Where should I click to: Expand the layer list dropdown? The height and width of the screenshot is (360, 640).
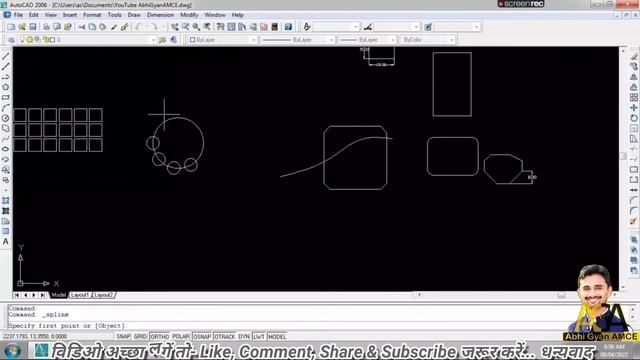click(x=153, y=40)
